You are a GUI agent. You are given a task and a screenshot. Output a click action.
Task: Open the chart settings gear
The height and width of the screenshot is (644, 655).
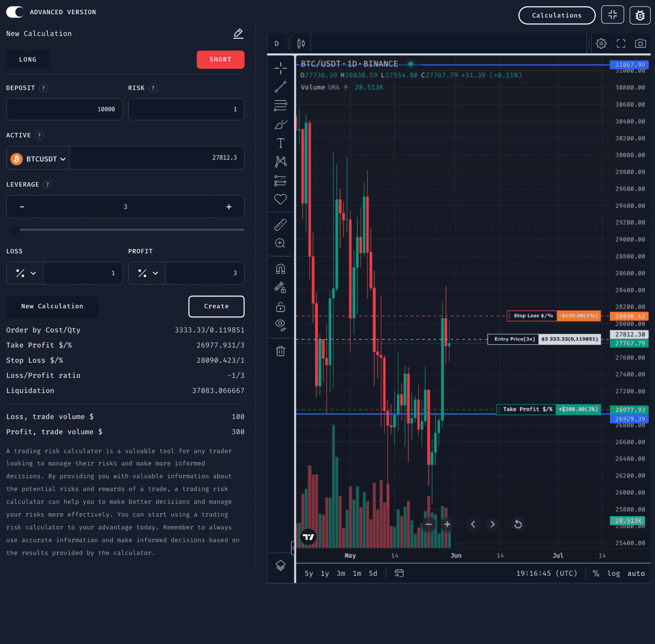(601, 43)
